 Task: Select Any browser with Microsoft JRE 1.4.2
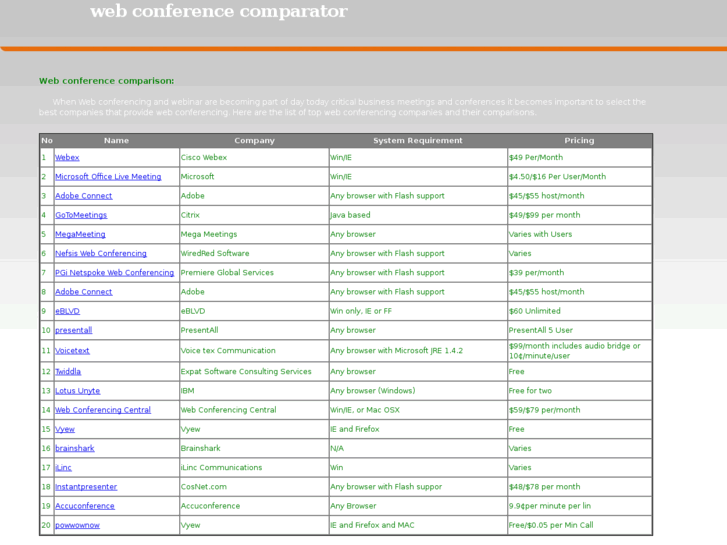point(418,351)
